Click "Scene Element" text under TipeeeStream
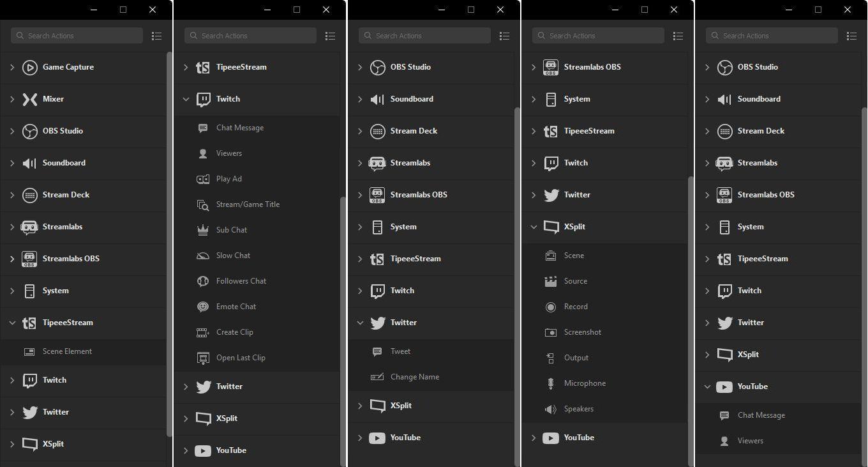This screenshot has width=868, height=467. coord(67,351)
